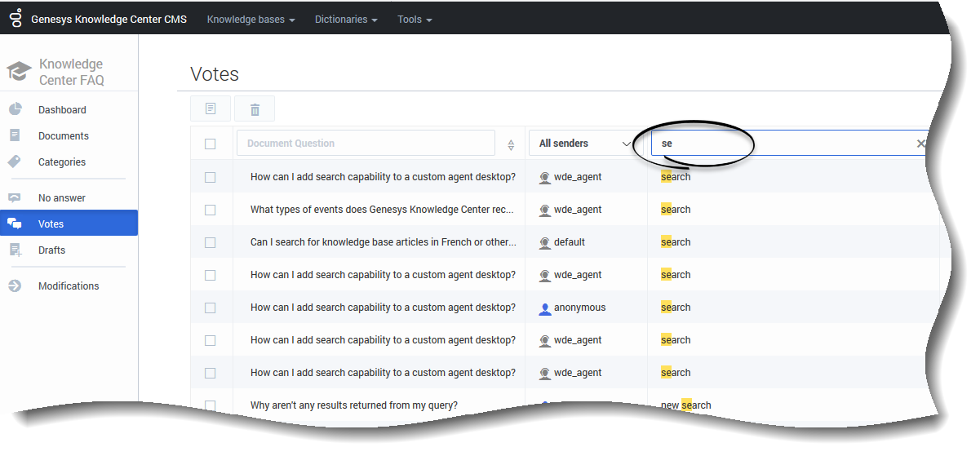Click the view document icon button
The width and height of the screenshot is (980, 456).
tap(211, 109)
